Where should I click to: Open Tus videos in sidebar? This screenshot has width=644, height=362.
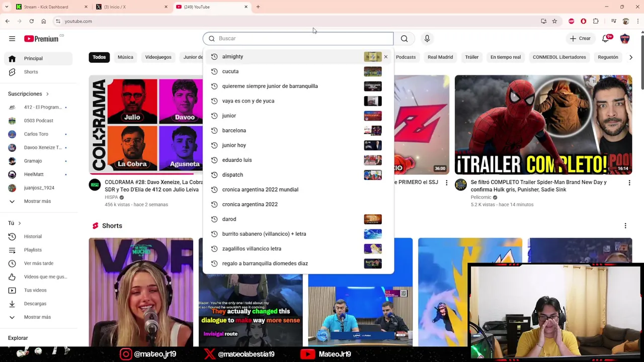pyautogui.click(x=39, y=290)
